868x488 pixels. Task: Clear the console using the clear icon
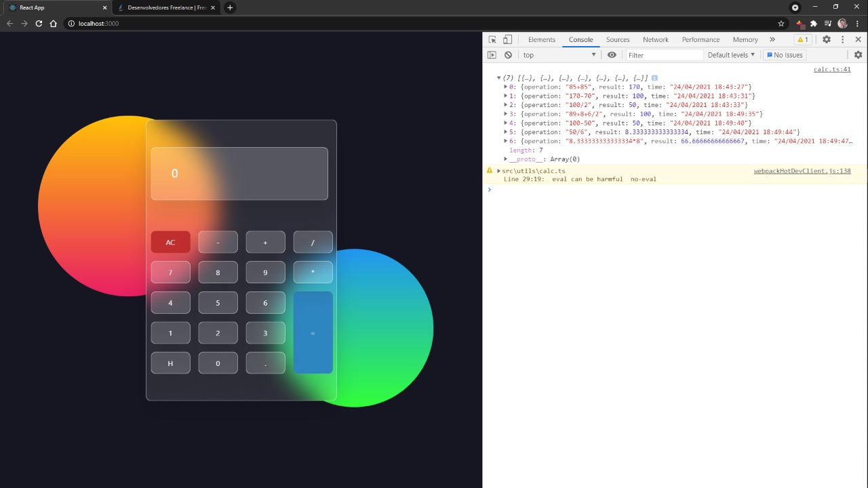(x=508, y=55)
